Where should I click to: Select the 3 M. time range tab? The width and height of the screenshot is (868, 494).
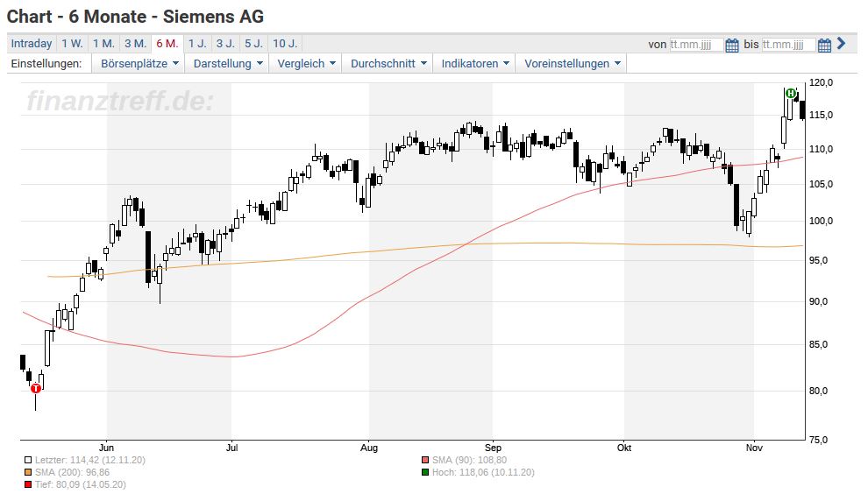pos(135,44)
